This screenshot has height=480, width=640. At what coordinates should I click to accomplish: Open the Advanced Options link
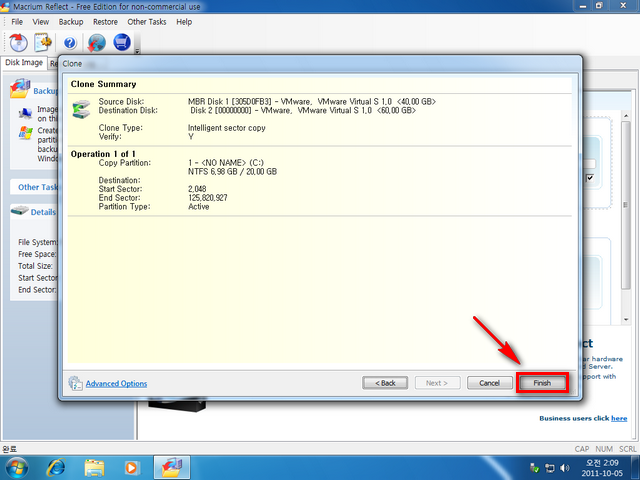(x=116, y=384)
